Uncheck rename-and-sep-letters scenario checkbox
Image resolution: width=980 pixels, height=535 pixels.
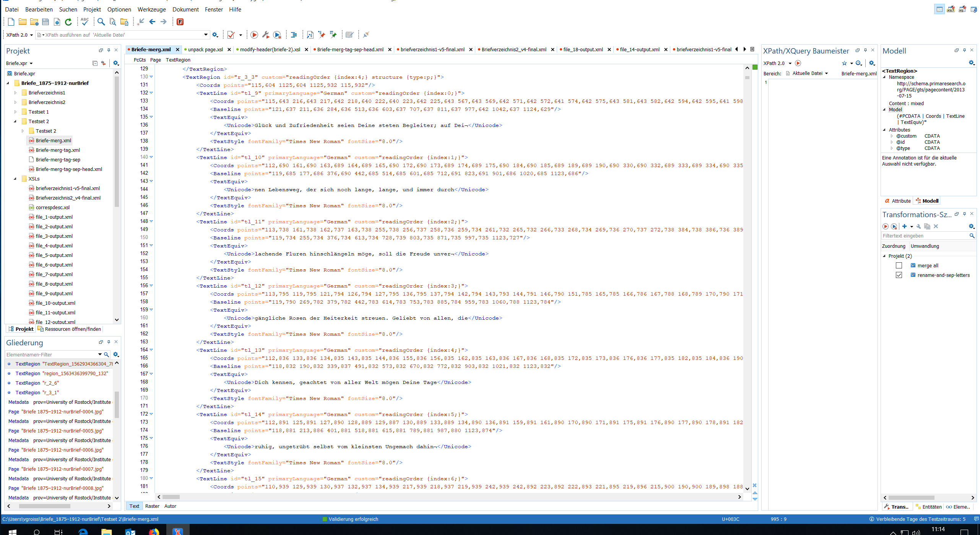[x=899, y=275]
